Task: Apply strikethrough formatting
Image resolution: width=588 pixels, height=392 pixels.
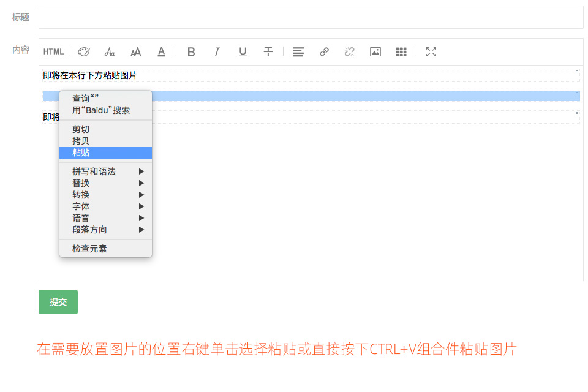Action: coord(268,52)
